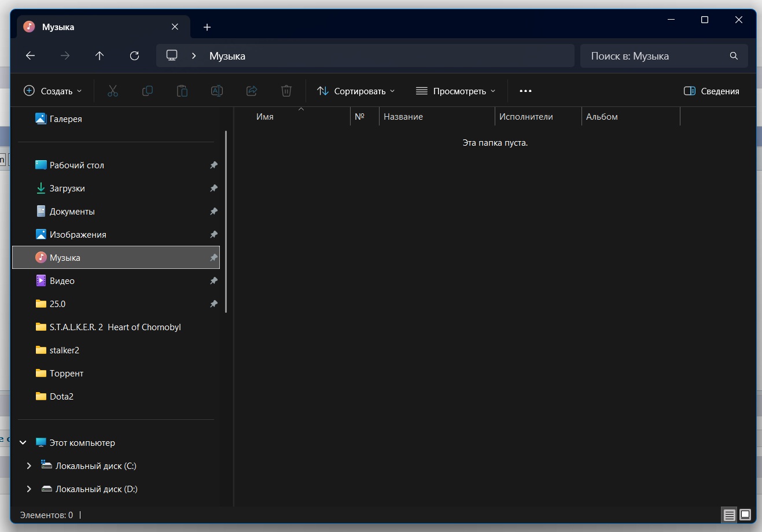Click the Поиск в: Музыка search field
The width and height of the screenshot is (762, 532).
[x=664, y=56]
